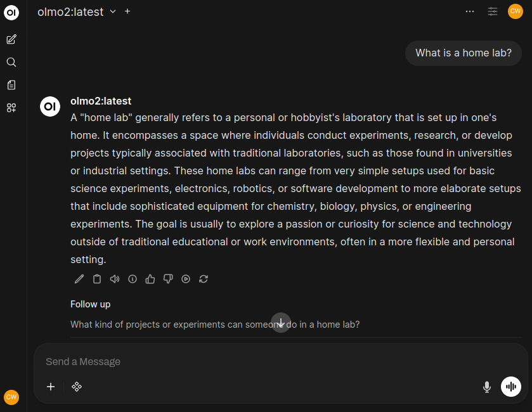Open the three-dots chat options menu
The image size is (532, 412).
coord(470,11)
